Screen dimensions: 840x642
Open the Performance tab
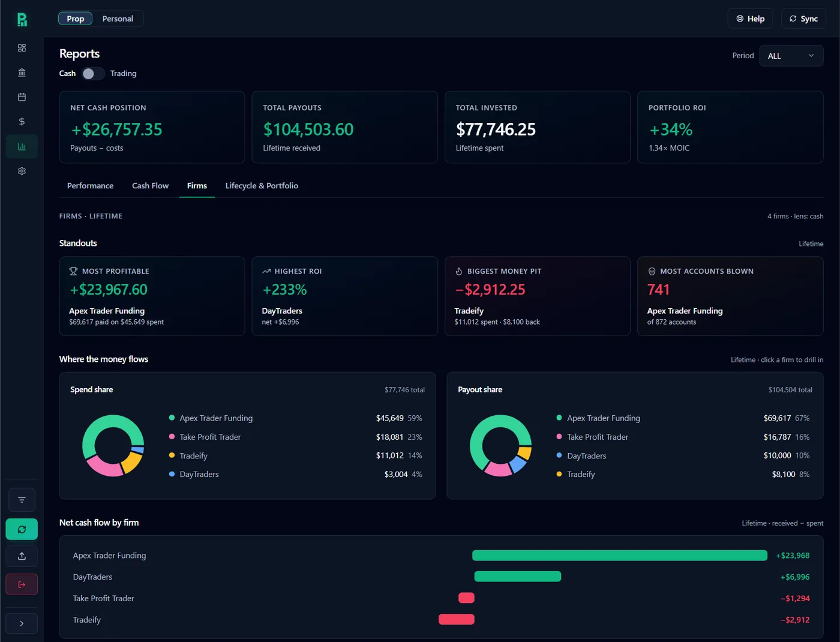click(90, 186)
